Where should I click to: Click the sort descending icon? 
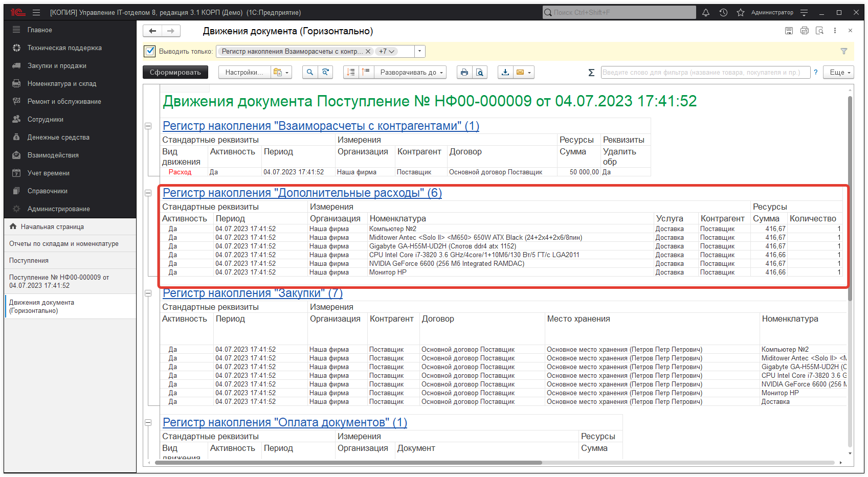[350, 72]
